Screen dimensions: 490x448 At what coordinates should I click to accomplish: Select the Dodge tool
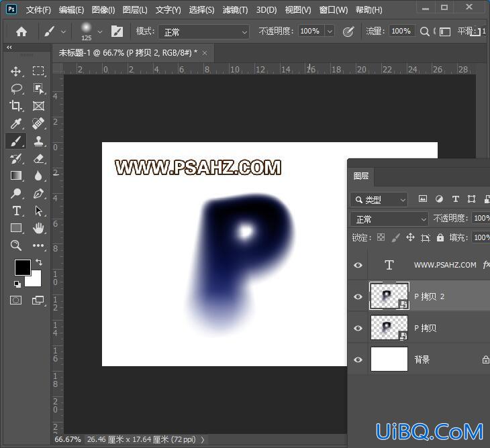click(x=15, y=194)
